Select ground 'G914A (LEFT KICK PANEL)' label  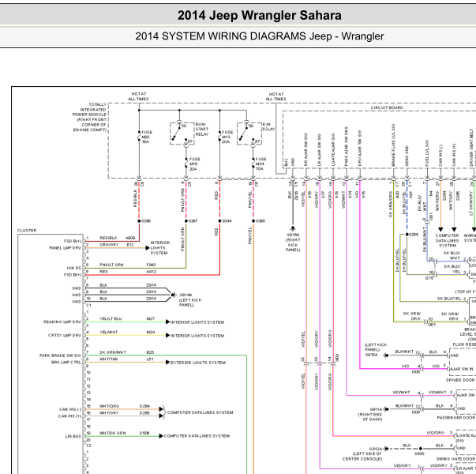coord(190,300)
